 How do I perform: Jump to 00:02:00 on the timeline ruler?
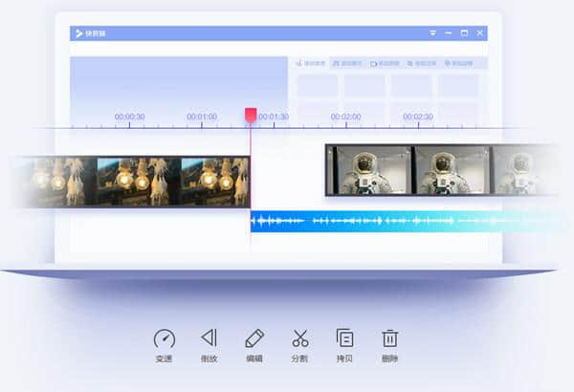click(x=345, y=118)
